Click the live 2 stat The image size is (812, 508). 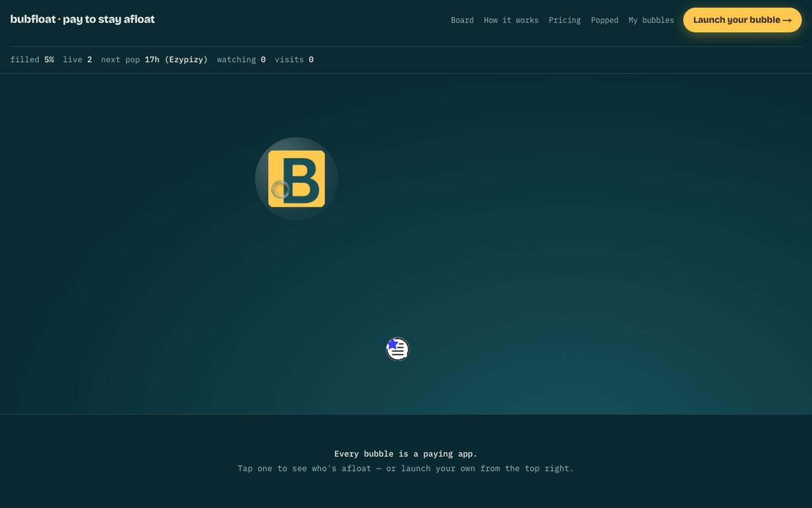(77, 59)
